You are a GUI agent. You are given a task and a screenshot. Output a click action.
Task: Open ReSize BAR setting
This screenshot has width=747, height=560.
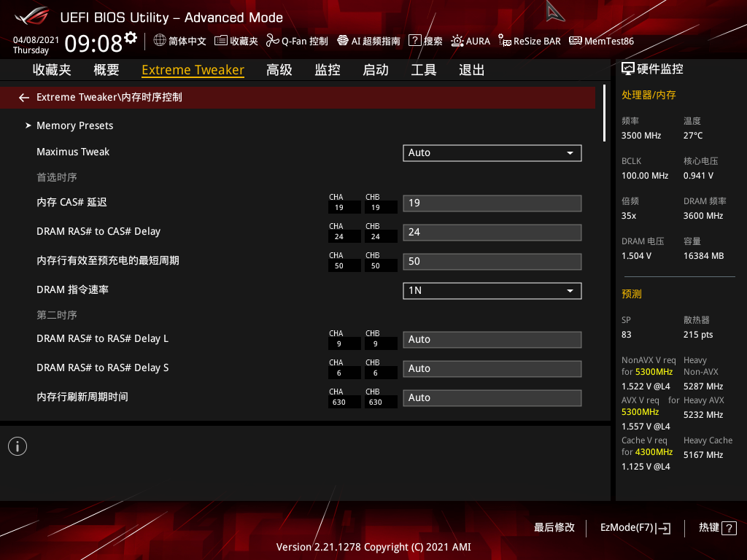click(505, 41)
